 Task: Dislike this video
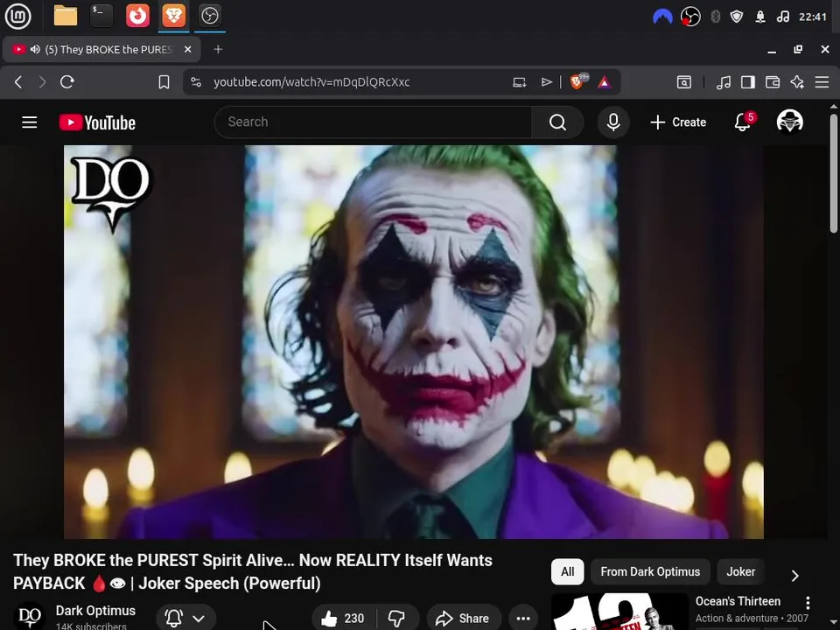(x=397, y=619)
